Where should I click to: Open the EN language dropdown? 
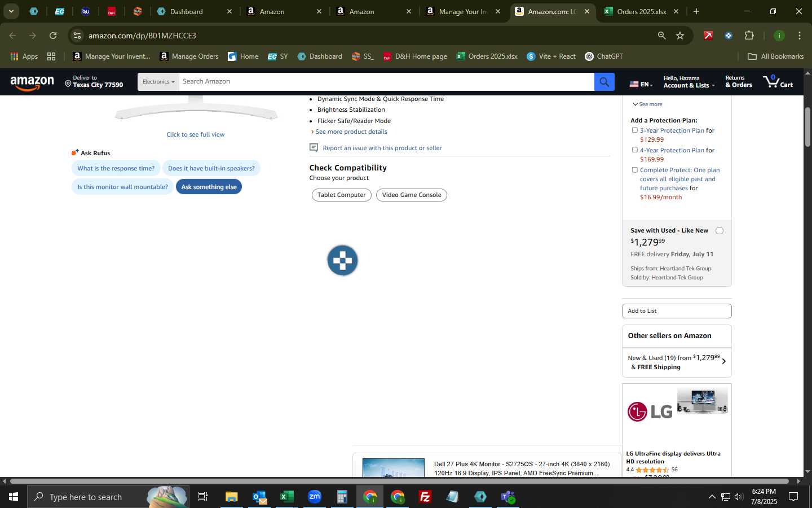tap(641, 84)
